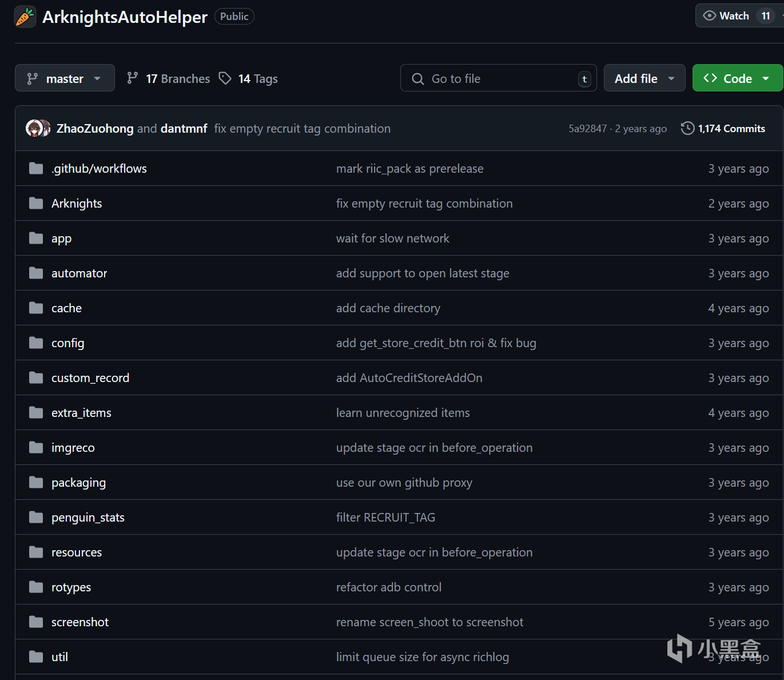The width and height of the screenshot is (784, 680).
Task: Click folder icon for cache
Action: tap(36, 308)
